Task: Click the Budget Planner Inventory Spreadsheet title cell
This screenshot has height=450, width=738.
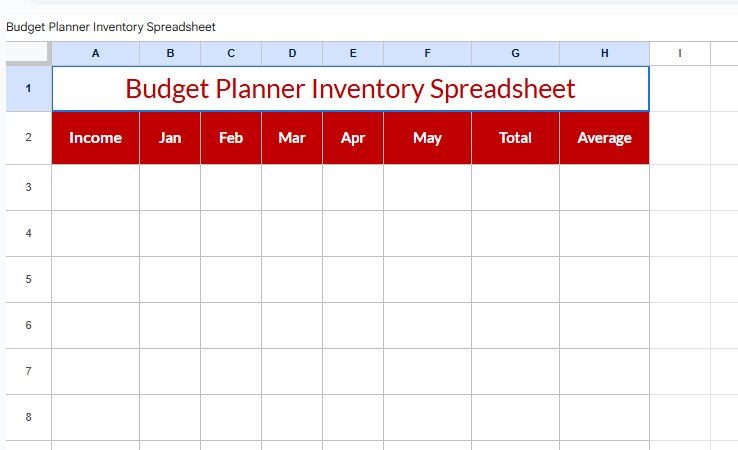Action: (x=350, y=88)
